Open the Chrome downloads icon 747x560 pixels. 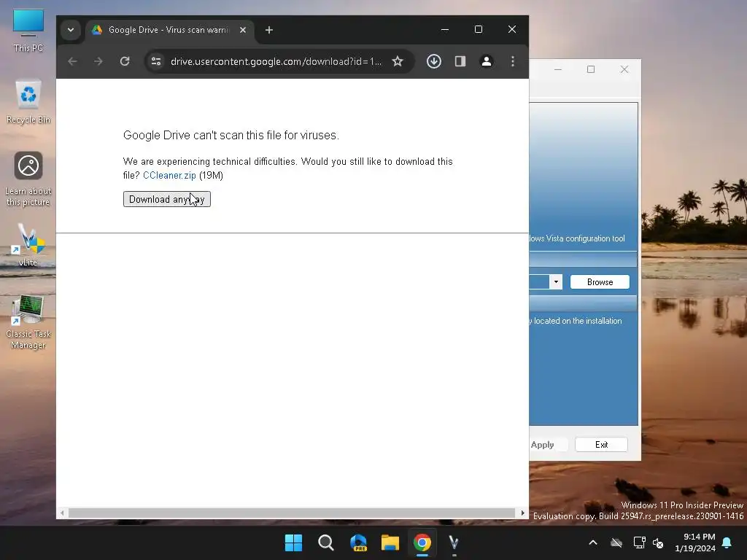click(x=433, y=61)
